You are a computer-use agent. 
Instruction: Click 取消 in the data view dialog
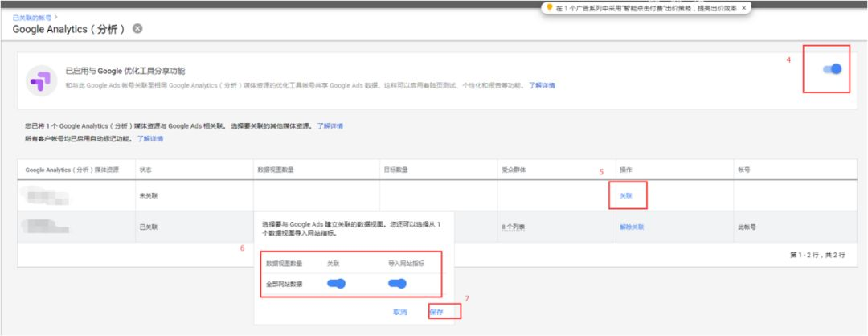click(399, 312)
